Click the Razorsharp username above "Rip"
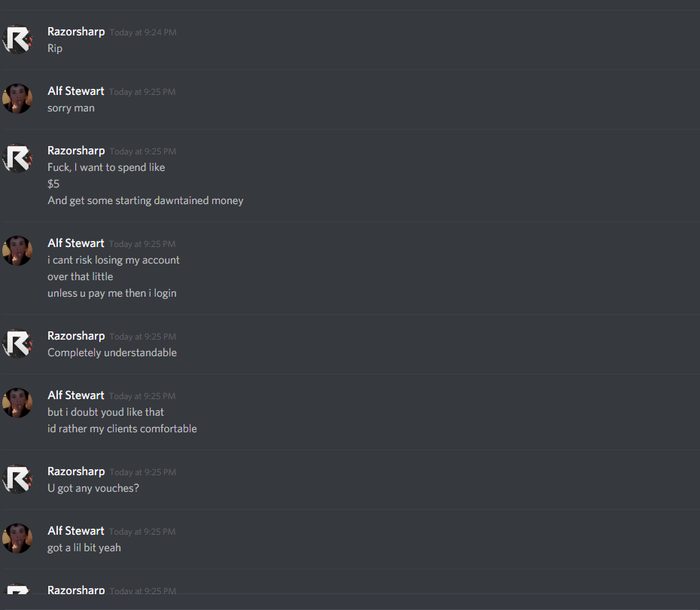This screenshot has width=700, height=610. click(x=76, y=32)
